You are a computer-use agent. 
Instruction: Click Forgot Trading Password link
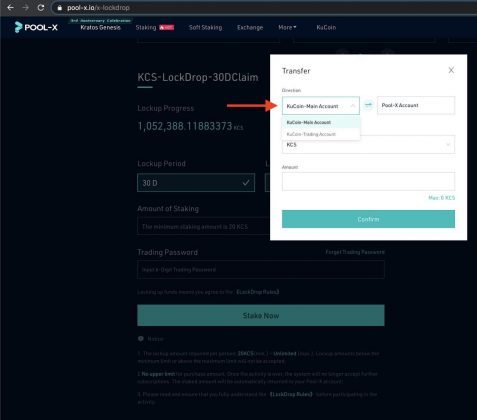(355, 252)
